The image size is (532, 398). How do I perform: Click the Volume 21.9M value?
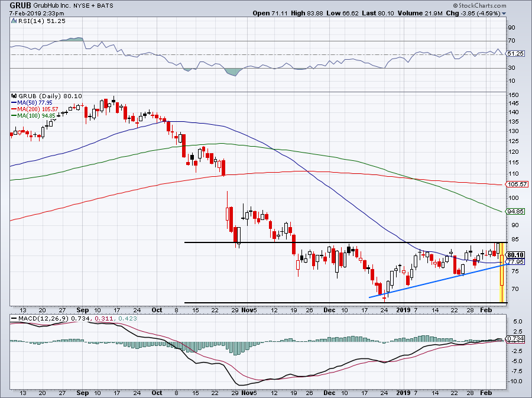420,13
